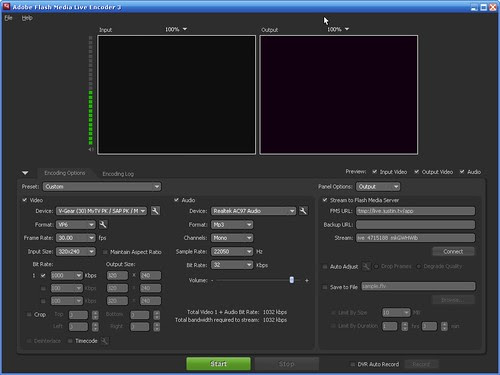500x375 pixels.
Task: Open the Sample Rate dropdown
Action: (x=232, y=251)
